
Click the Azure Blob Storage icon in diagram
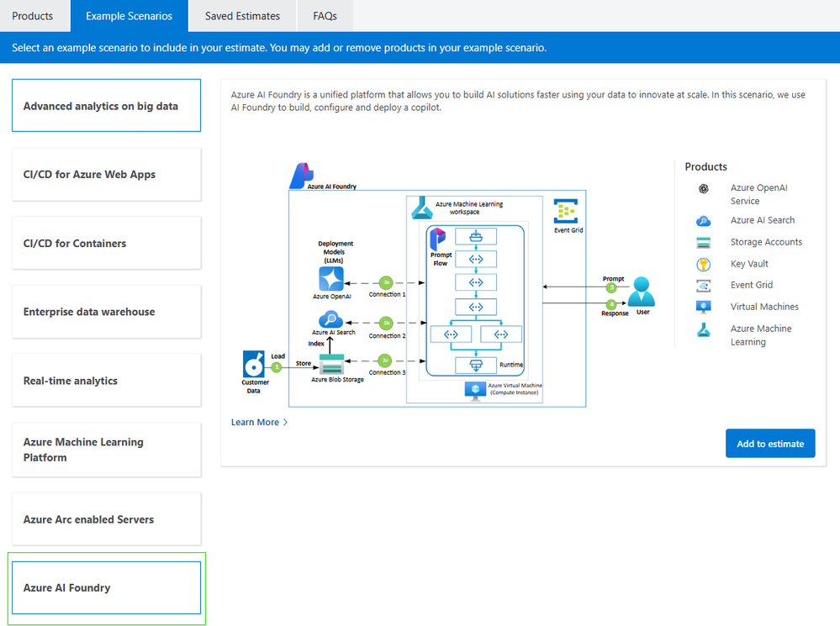tap(331, 364)
